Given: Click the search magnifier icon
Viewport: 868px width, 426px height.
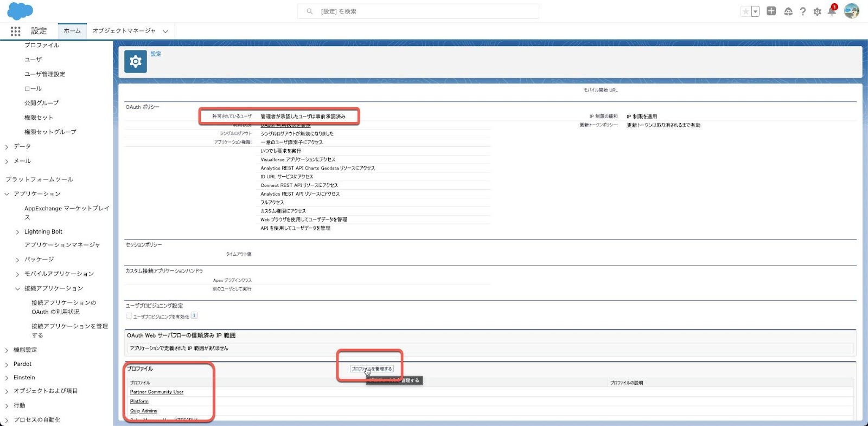Looking at the screenshot, I should 309,11.
